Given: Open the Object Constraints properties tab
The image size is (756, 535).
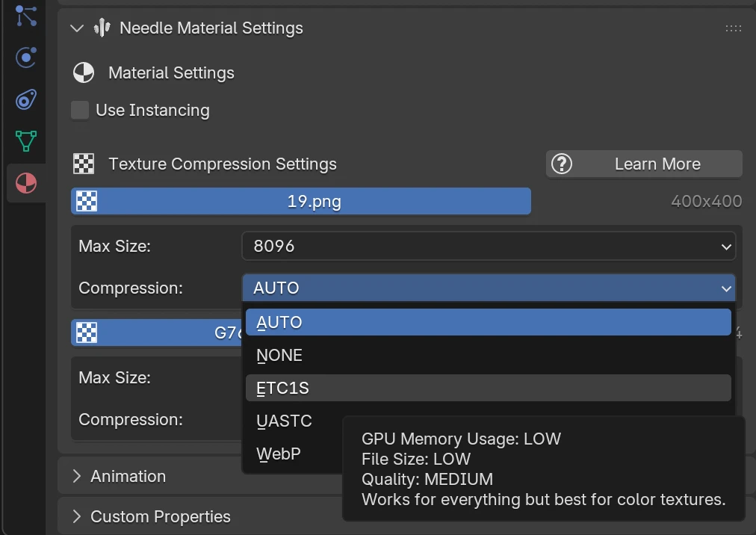Looking at the screenshot, I should [x=26, y=17].
